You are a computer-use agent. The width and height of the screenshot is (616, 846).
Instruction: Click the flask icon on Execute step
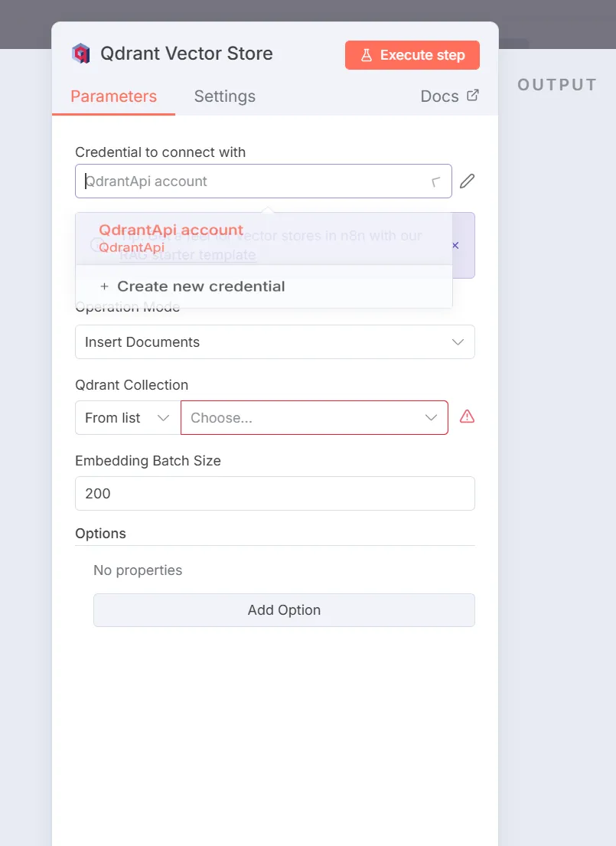(367, 55)
